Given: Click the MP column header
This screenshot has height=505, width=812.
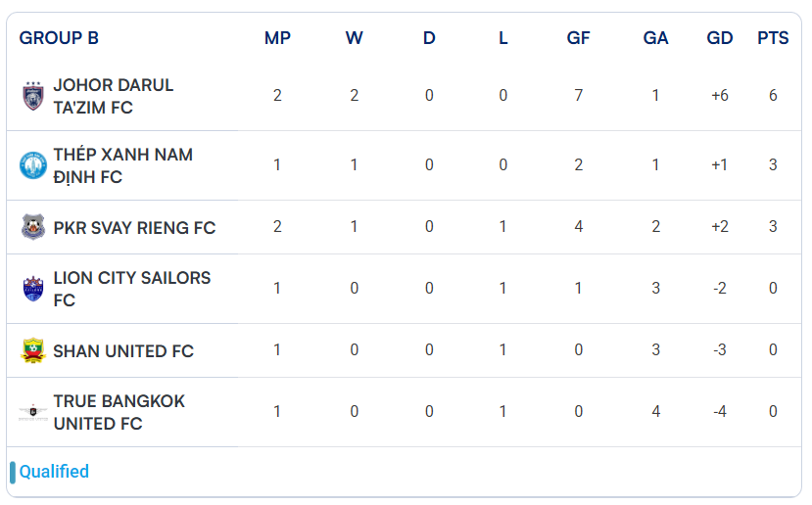Looking at the screenshot, I should tap(277, 38).
